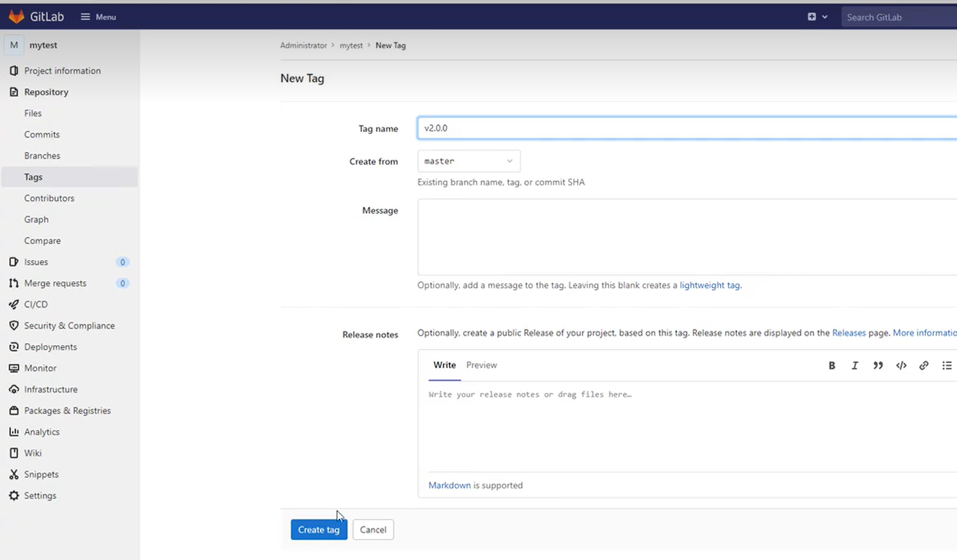Click the Cancel button
This screenshot has height=560, width=957.
(x=373, y=530)
